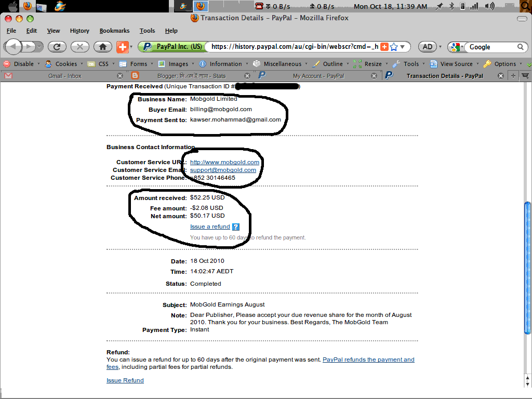Stop page loading with the X button
Viewport: 532px width, 399px height.
click(x=79, y=47)
